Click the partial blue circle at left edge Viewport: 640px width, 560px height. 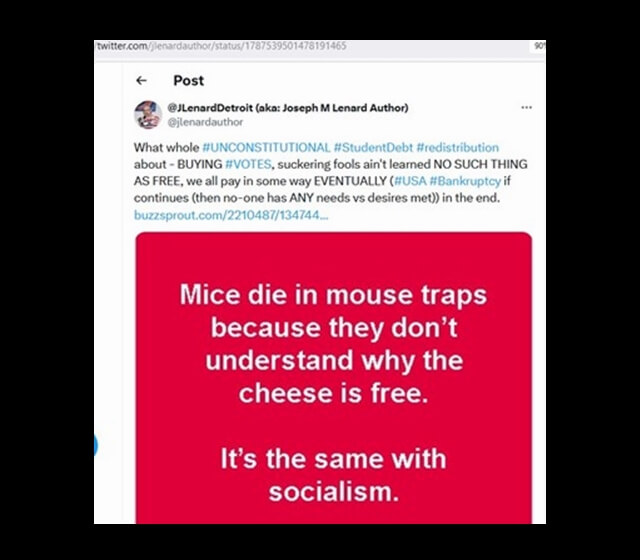96,445
